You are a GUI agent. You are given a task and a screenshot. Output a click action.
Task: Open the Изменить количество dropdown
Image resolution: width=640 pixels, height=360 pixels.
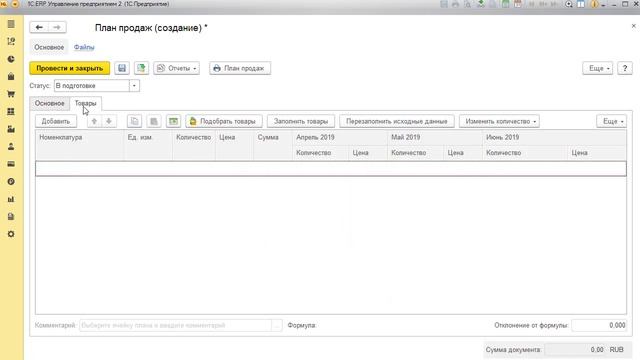click(x=499, y=121)
